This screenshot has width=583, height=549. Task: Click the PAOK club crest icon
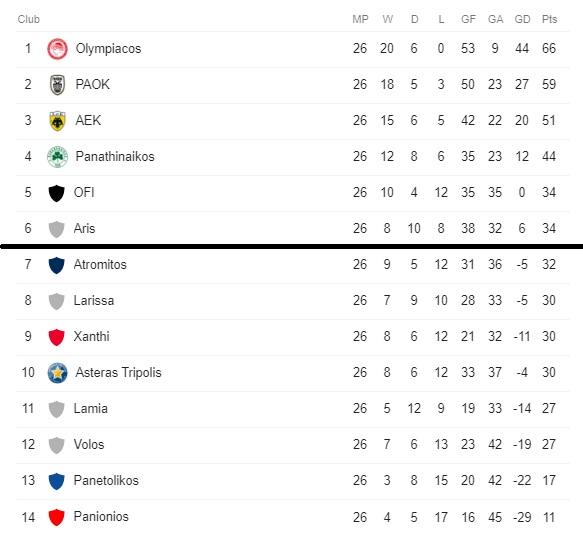(57, 85)
